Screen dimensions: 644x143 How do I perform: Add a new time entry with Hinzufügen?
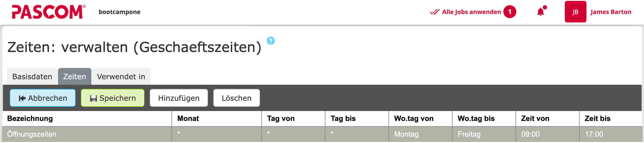point(179,98)
